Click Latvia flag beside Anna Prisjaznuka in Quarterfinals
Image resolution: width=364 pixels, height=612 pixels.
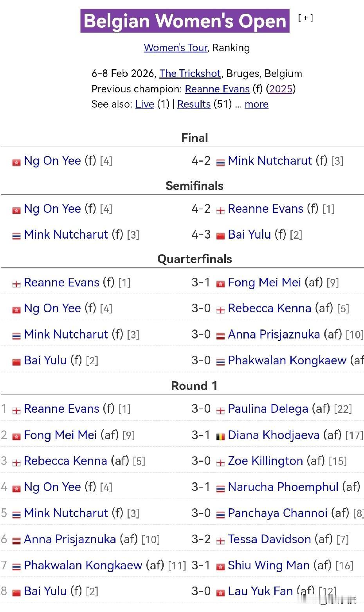pyautogui.click(x=220, y=336)
